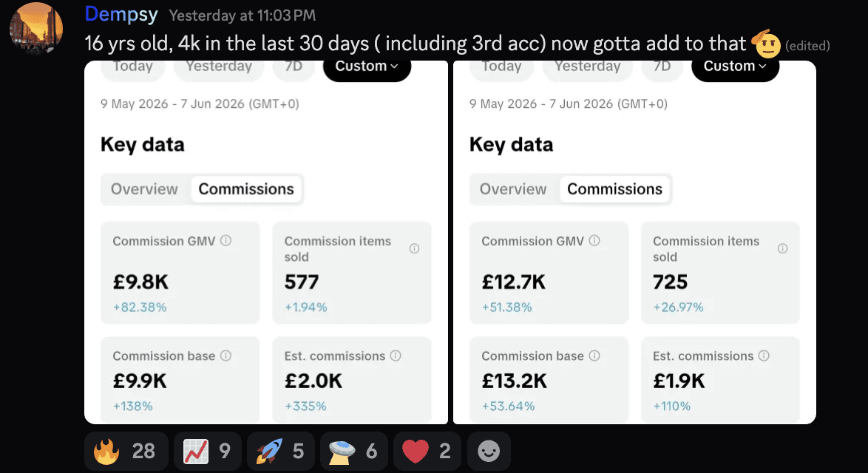Click the red heart reaction

[x=427, y=452]
